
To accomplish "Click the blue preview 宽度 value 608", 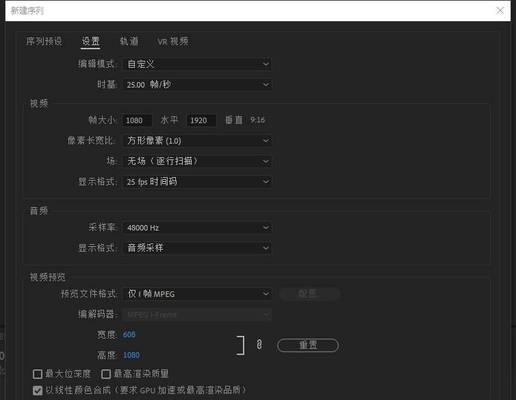I will tap(129, 334).
